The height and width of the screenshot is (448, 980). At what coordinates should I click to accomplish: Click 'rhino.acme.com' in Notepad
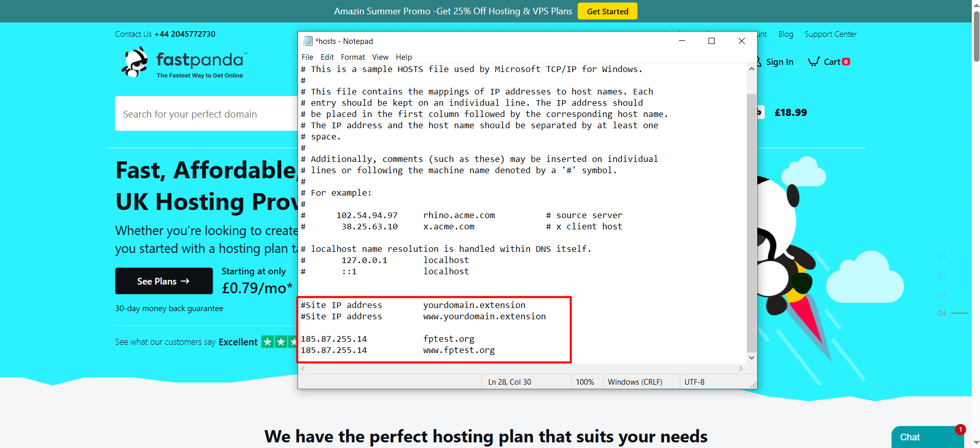pos(459,215)
